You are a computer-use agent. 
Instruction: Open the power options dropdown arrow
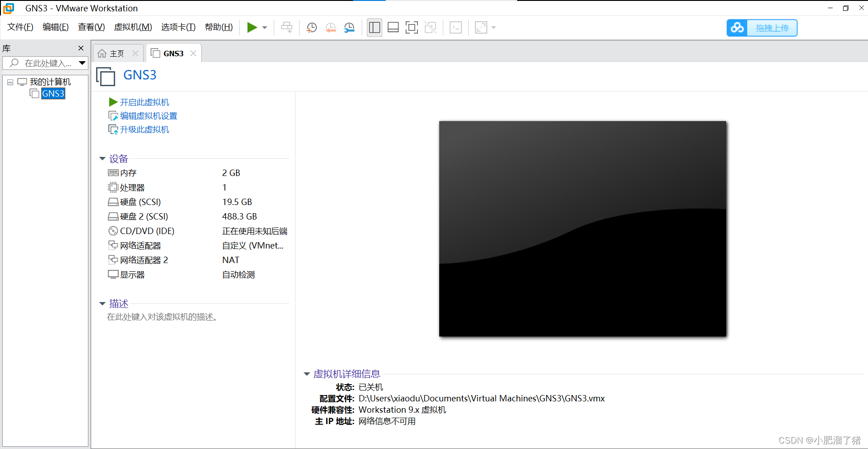click(x=265, y=28)
